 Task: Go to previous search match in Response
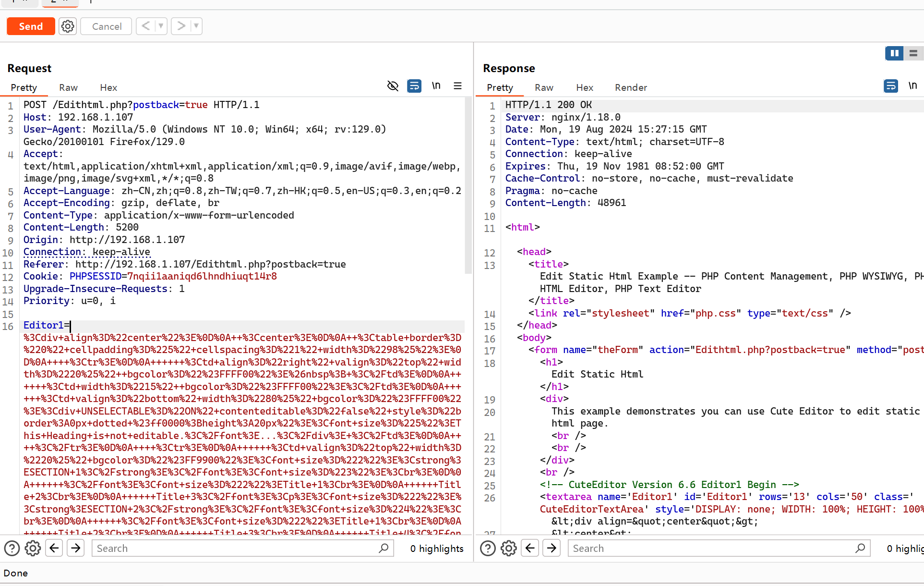pos(530,548)
